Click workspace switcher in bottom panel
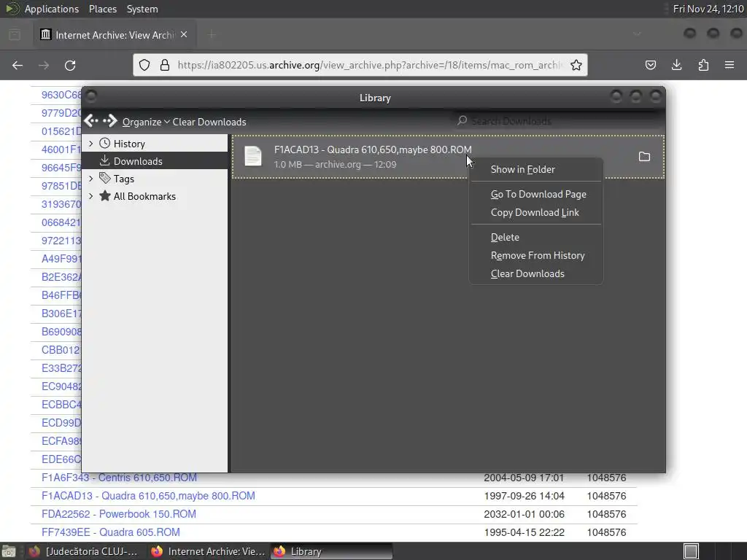This screenshot has width=747, height=560. click(691, 551)
